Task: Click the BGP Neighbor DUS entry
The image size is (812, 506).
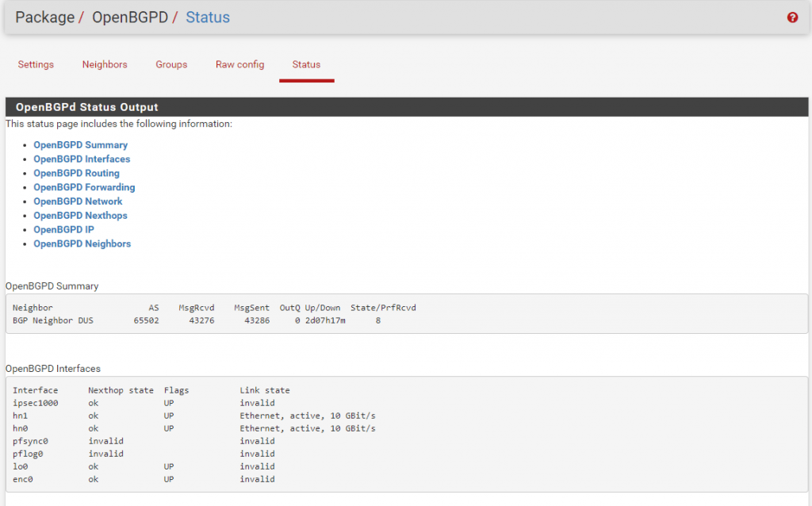Action: [53, 320]
